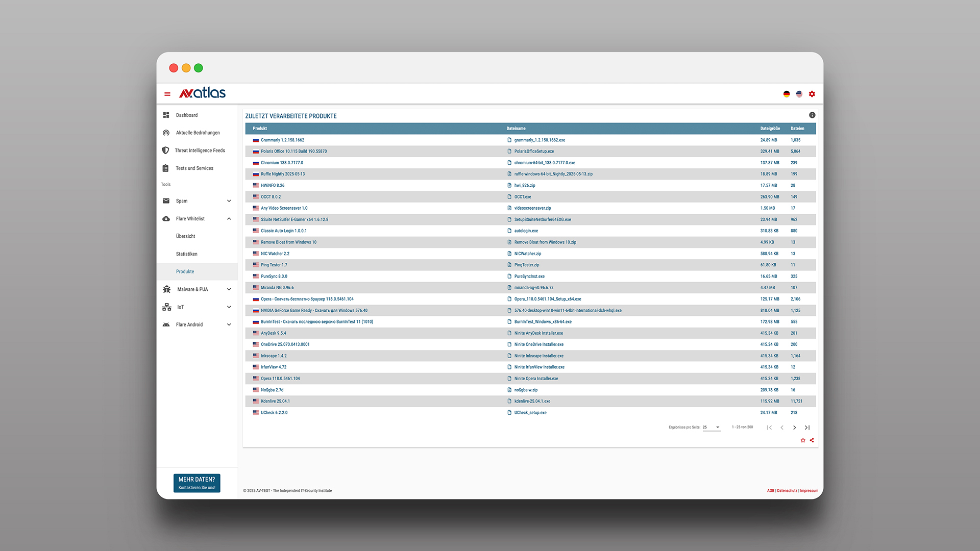Open the Impressum footer link

[x=809, y=491]
